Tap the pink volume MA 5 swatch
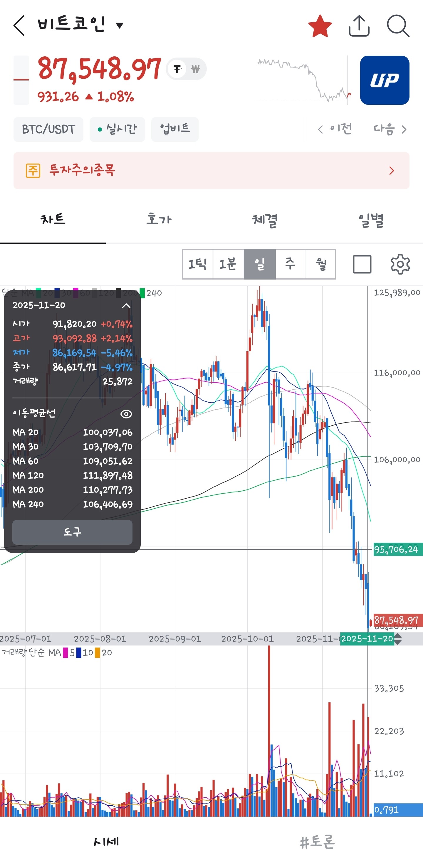The width and height of the screenshot is (423, 868). [x=66, y=653]
